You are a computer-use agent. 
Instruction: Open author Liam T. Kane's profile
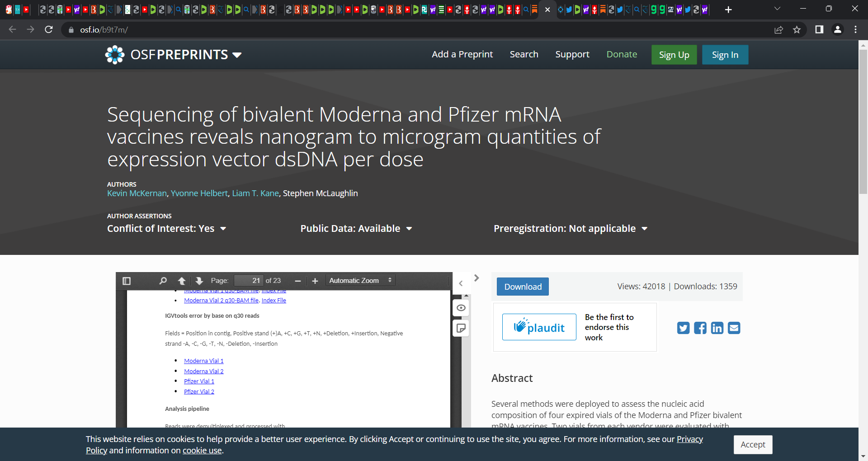pos(255,193)
